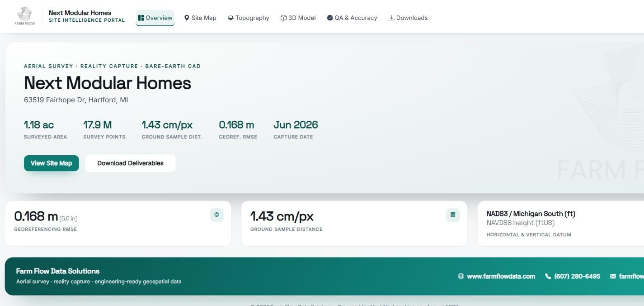This screenshot has height=306, width=644.
Task: Click the Site Intelligence Portal subtitle
Action: (x=87, y=20)
